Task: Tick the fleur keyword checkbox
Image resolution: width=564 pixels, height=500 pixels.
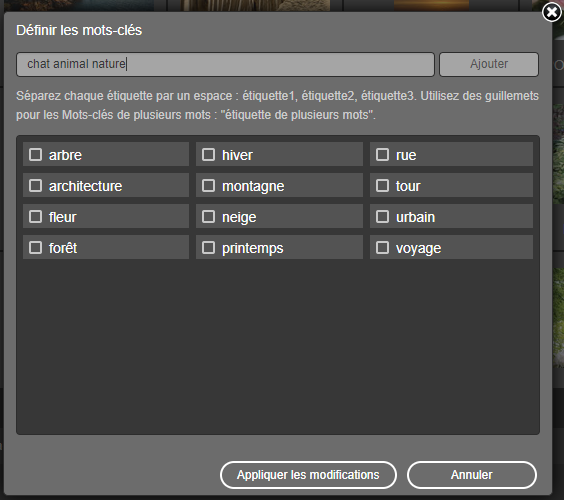Action: coord(35,217)
